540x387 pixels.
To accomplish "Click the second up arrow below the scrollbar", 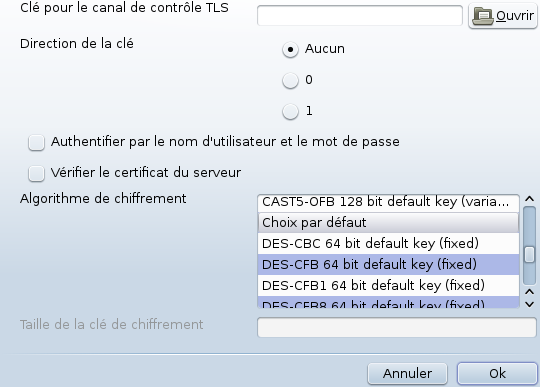I will pyautogui.click(x=529, y=292).
